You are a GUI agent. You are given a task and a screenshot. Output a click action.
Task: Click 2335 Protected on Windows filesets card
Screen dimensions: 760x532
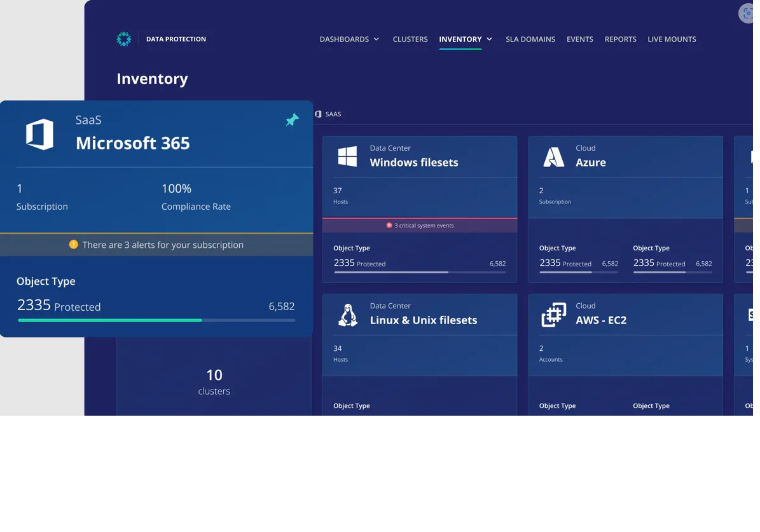click(x=359, y=263)
